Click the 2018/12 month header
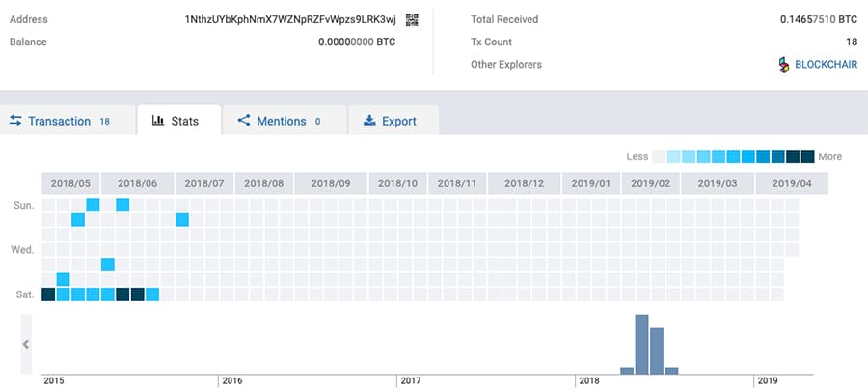The image size is (868, 392). tap(524, 182)
